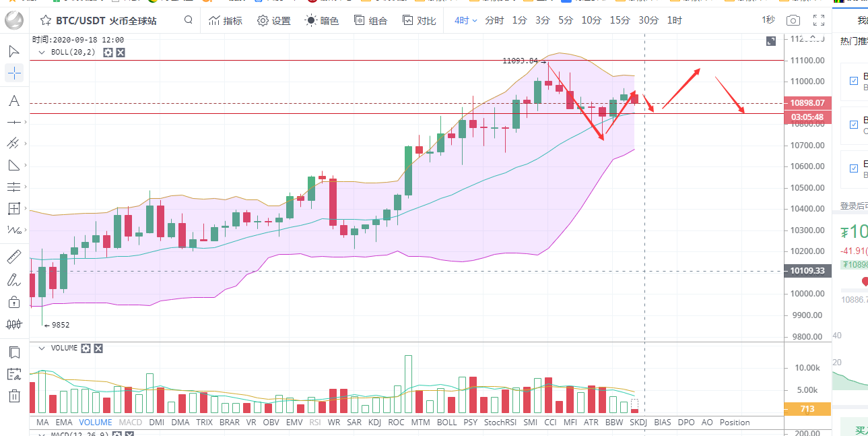Open the 指标 indicators button
Image resolution: width=868 pixels, height=436 pixels.
pyautogui.click(x=226, y=21)
